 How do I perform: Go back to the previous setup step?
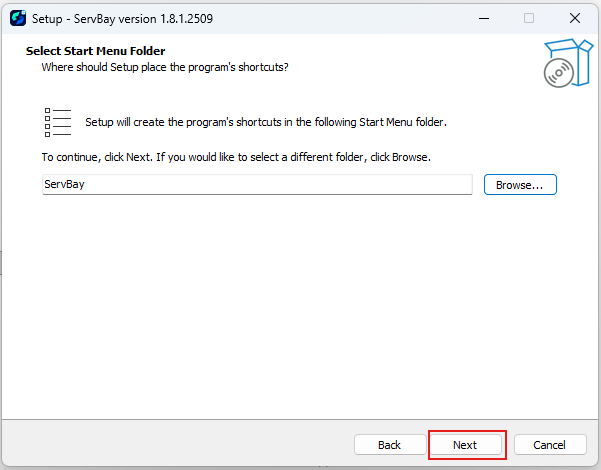click(x=389, y=445)
